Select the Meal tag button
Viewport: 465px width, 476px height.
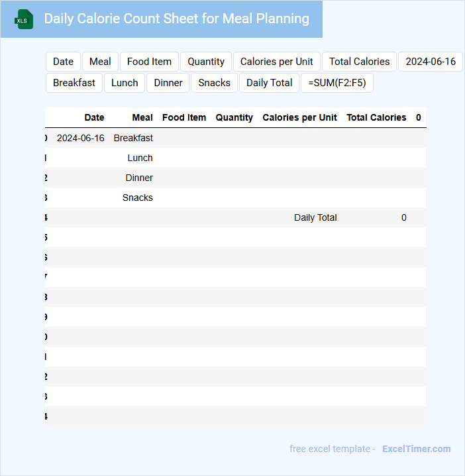100,62
